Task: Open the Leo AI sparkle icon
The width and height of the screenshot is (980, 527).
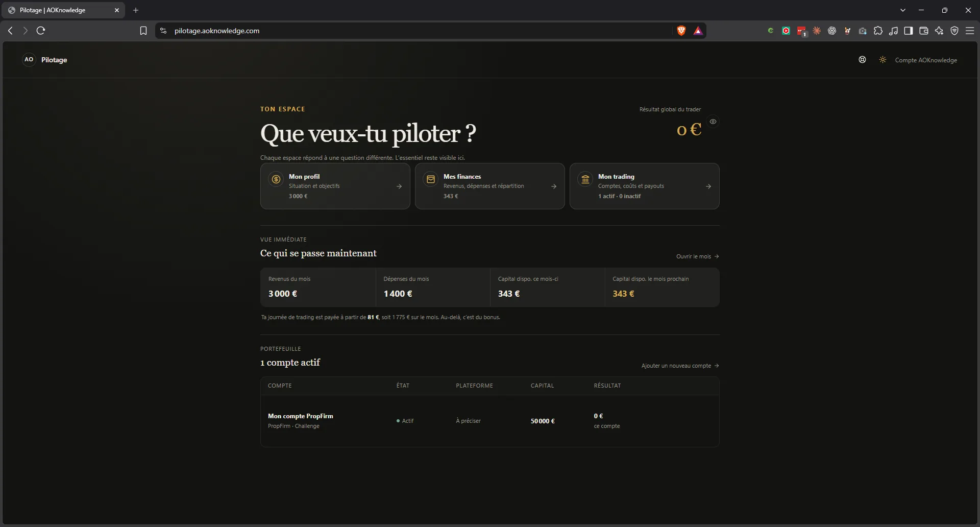Action: [x=939, y=31]
